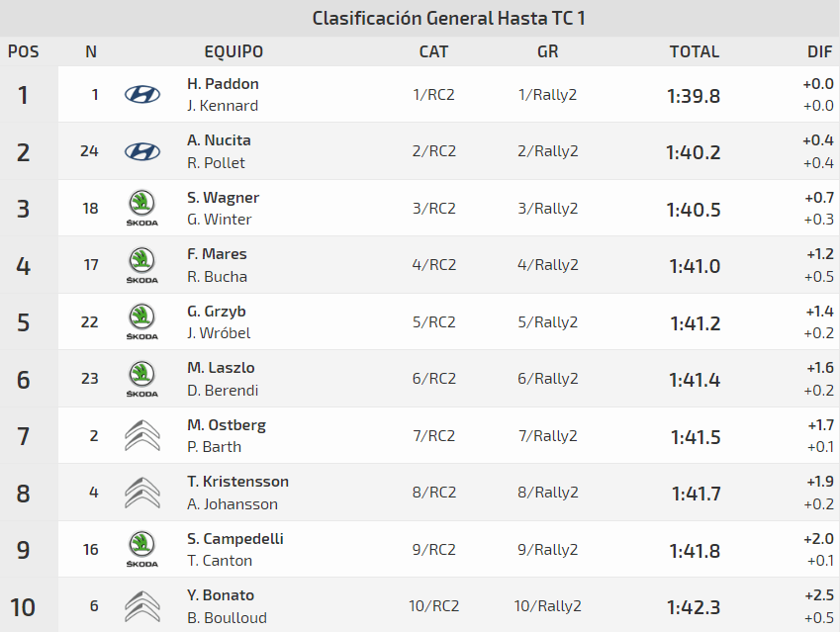This screenshot has height=632, width=840.
Task: Click the Skoda logo beside S. Campedelli
Action: pos(141,550)
